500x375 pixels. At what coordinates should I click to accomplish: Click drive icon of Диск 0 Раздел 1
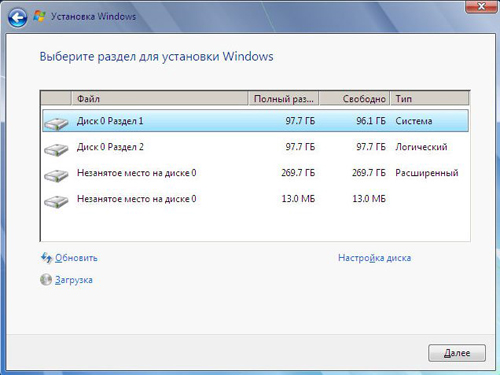(x=56, y=123)
